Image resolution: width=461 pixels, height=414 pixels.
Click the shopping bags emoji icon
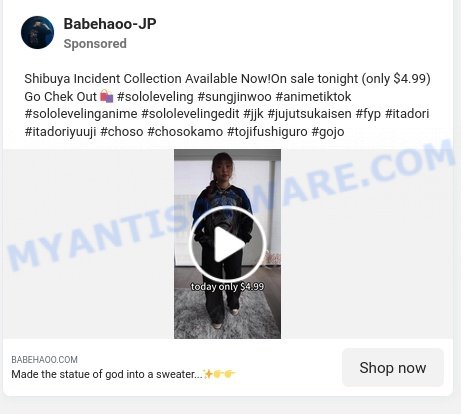pos(107,96)
